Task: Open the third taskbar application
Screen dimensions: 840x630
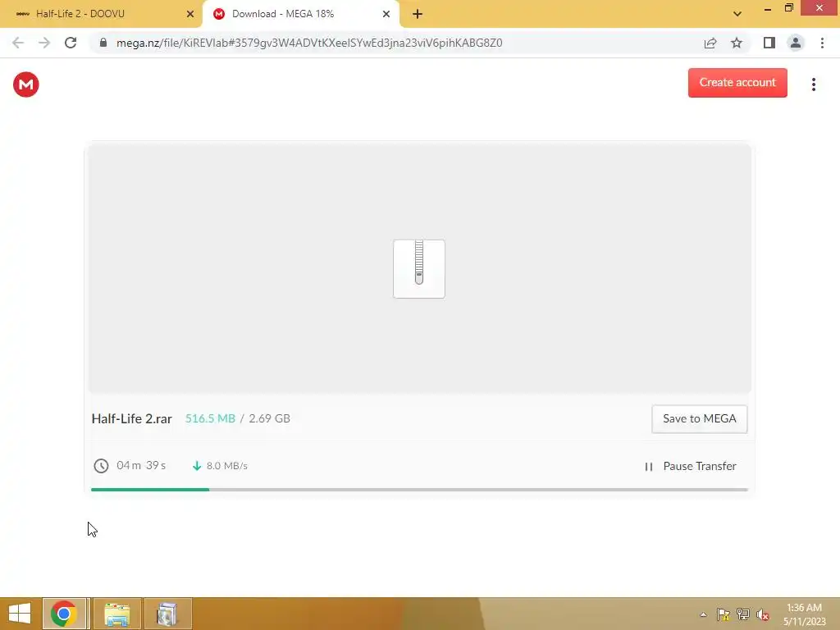Action: (x=167, y=614)
